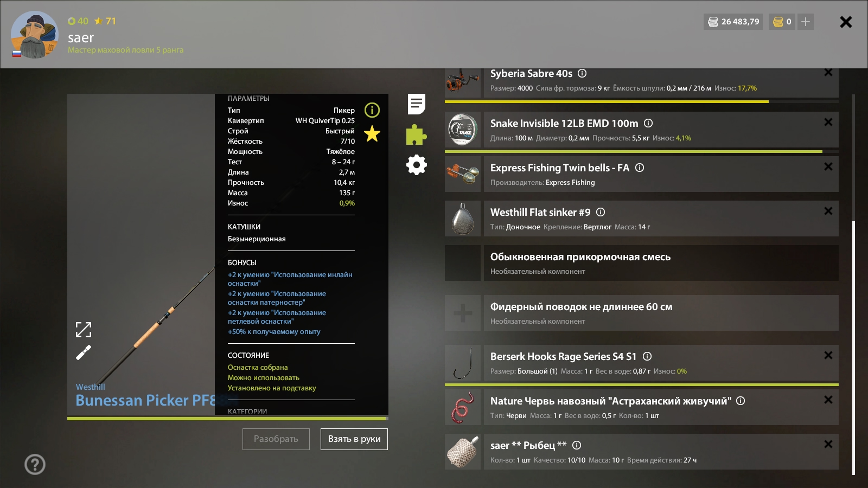868x488 pixels.
Task: Open the gear settings tab
Action: [417, 165]
